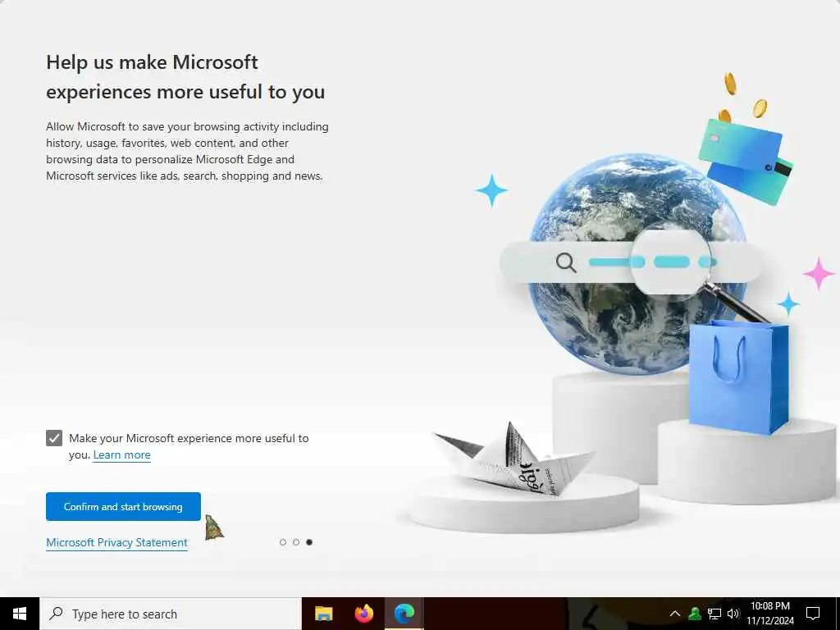Open the Learn more link
840x630 pixels.
click(121, 454)
